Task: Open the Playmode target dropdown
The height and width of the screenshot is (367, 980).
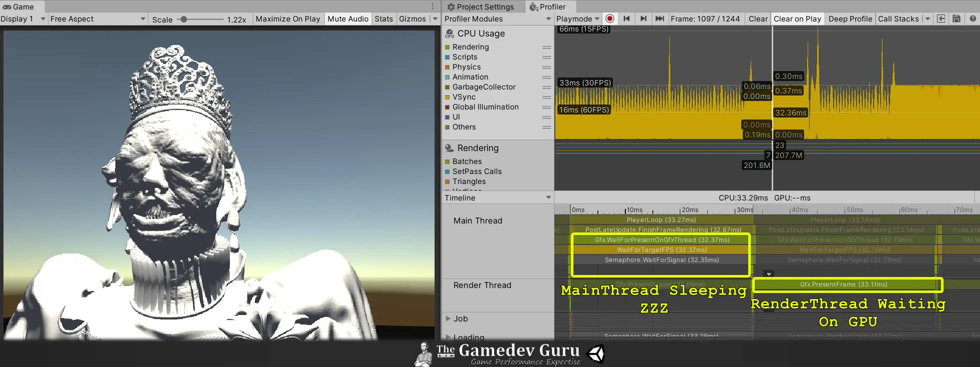Action: click(578, 18)
